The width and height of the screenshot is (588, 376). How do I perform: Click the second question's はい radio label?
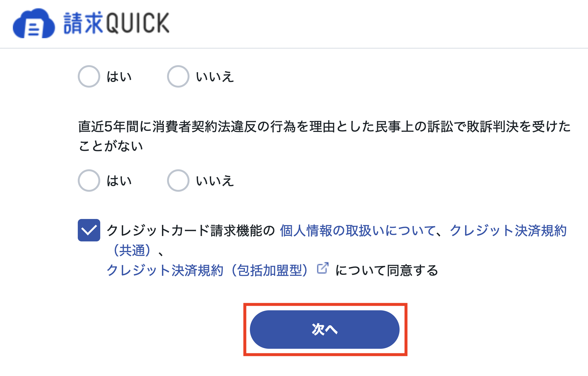point(119,181)
